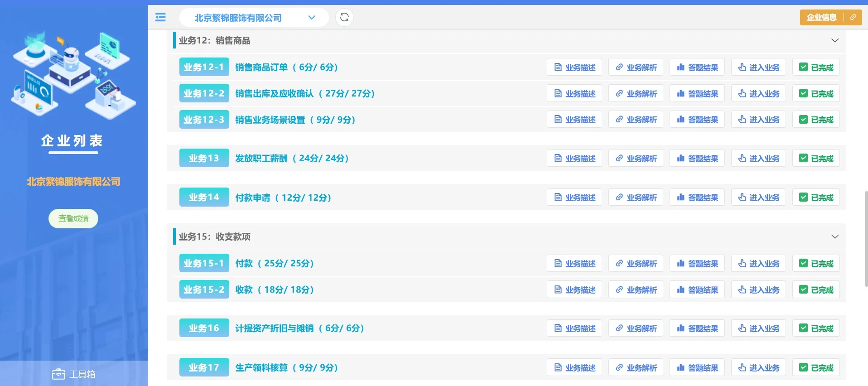This screenshot has height=386, width=868.
Task: Toggle the sidebar hamburger menu icon
Action: point(160,17)
